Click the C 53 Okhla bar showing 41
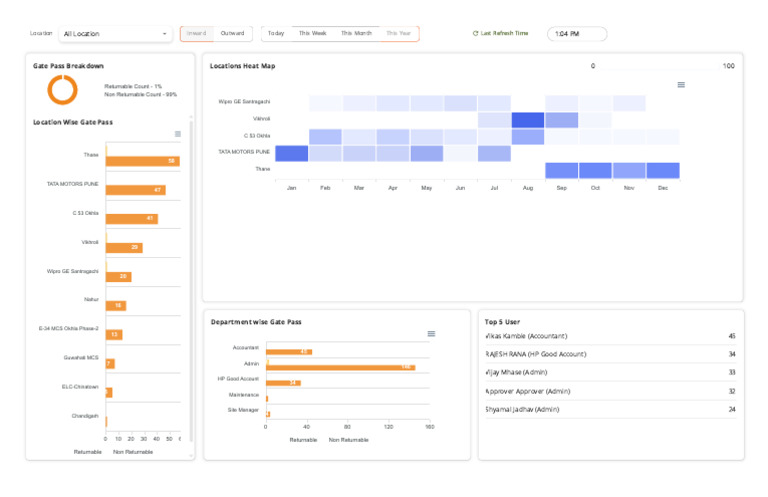Image resolution: width=768 pixels, height=497 pixels. click(x=132, y=219)
